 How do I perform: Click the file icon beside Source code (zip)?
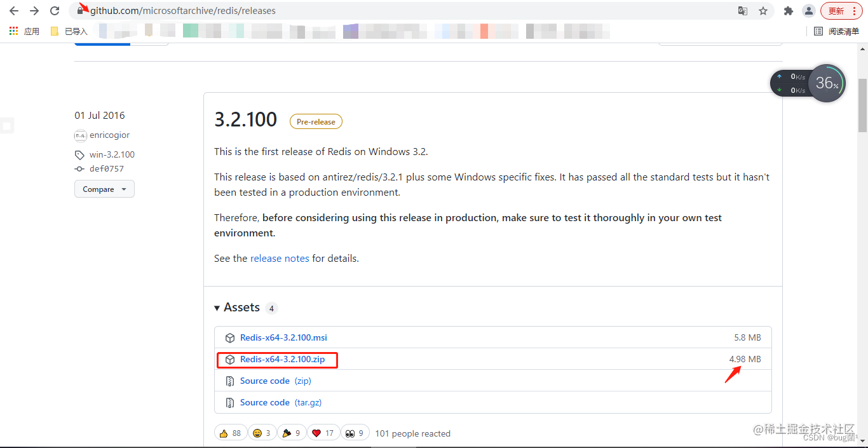click(229, 381)
